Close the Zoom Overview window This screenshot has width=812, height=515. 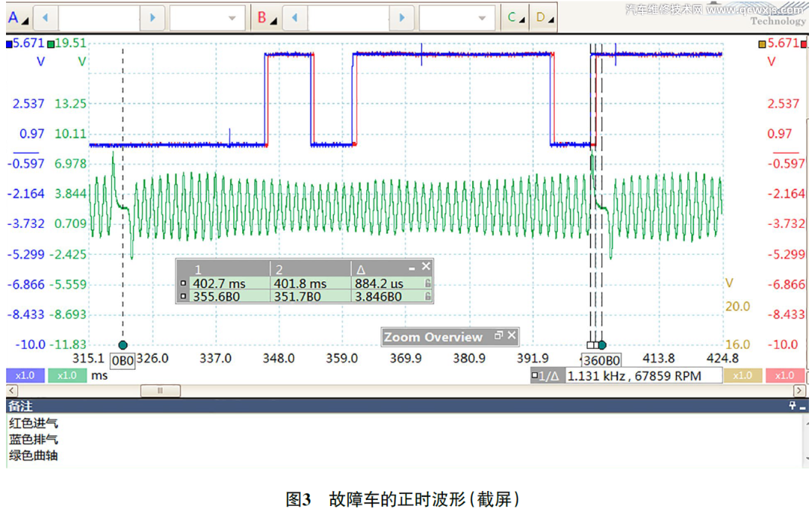point(512,337)
